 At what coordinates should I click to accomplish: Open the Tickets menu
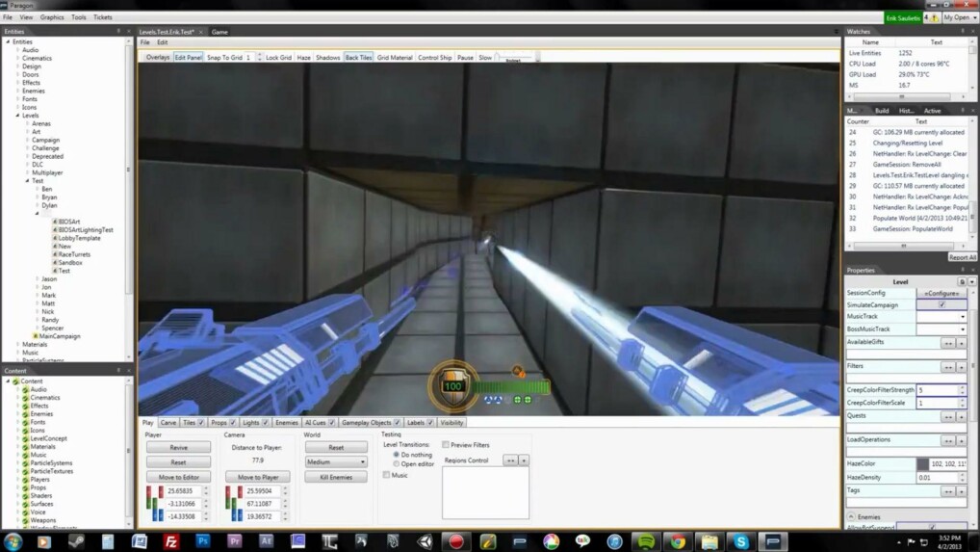pyautogui.click(x=102, y=17)
